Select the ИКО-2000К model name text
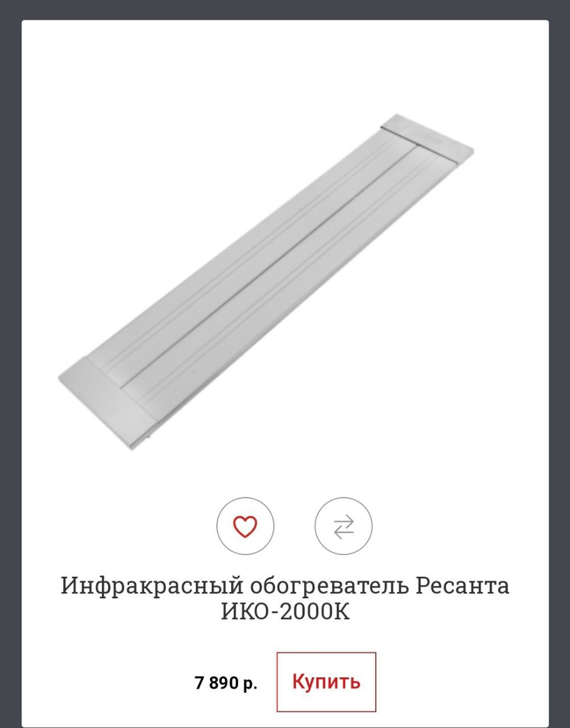 point(285,612)
